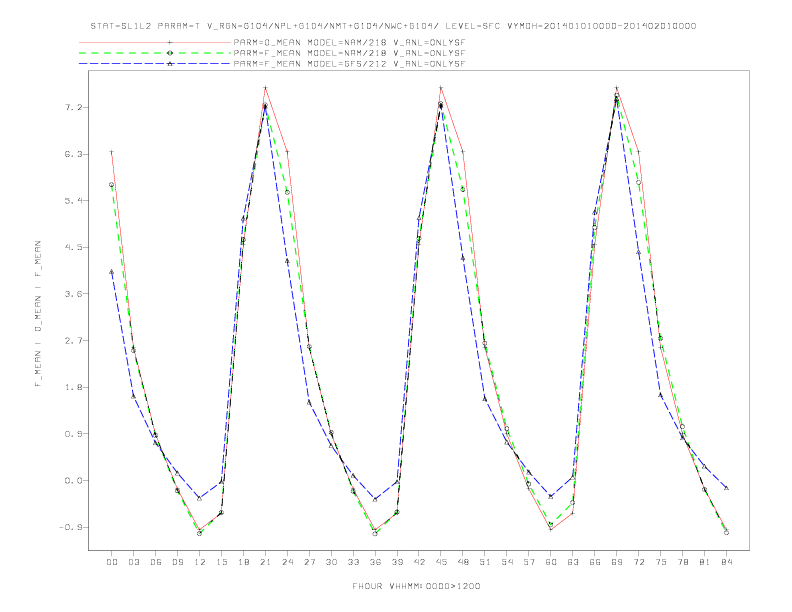This screenshot has height=612, width=792.
Task: Click the 21 forecast hour tick label
Action: click(x=265, y=562)
